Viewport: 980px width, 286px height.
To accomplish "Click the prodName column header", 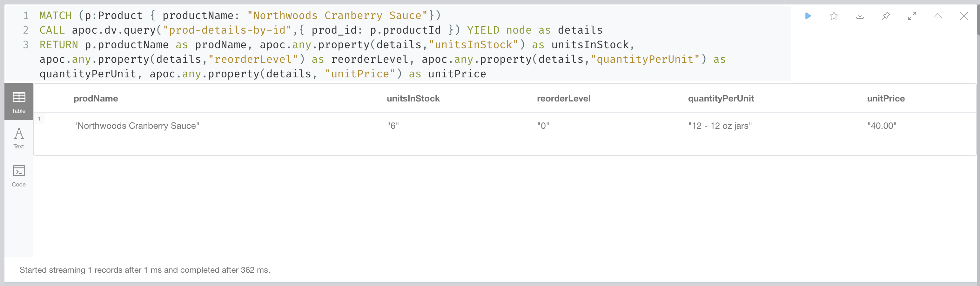I will [x=96, y=98].
